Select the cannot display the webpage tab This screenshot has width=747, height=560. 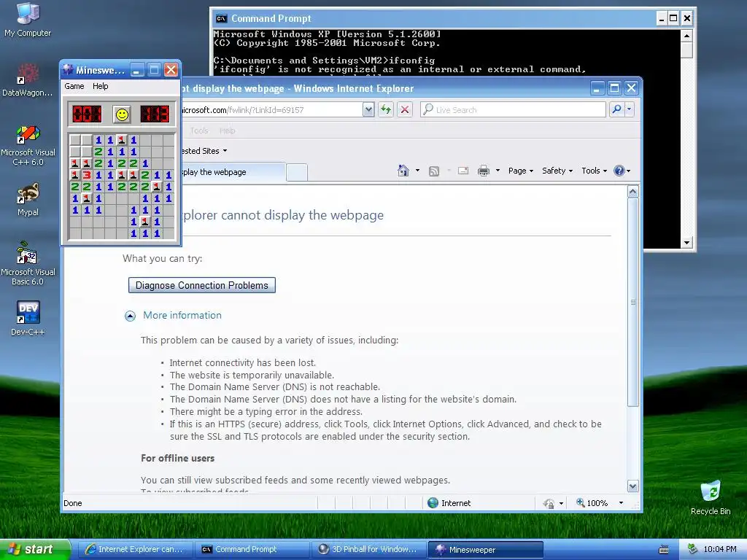click(x=233, y=172)
